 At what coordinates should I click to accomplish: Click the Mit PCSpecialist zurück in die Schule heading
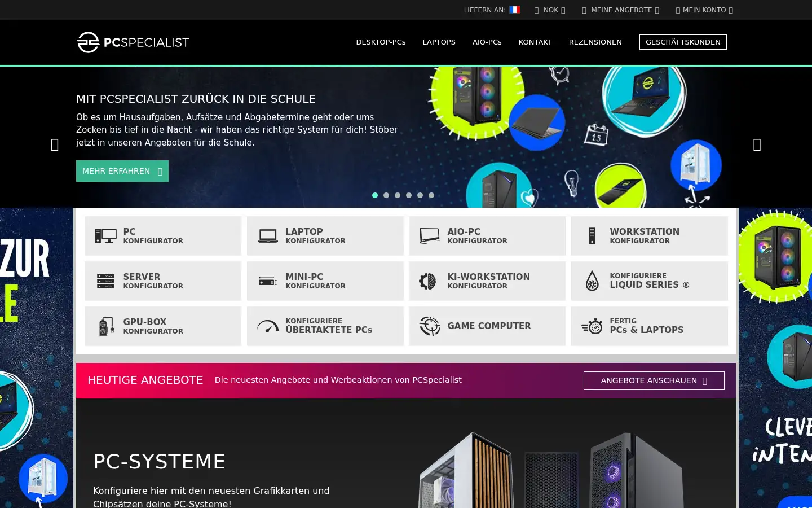[x=196, y=99]
